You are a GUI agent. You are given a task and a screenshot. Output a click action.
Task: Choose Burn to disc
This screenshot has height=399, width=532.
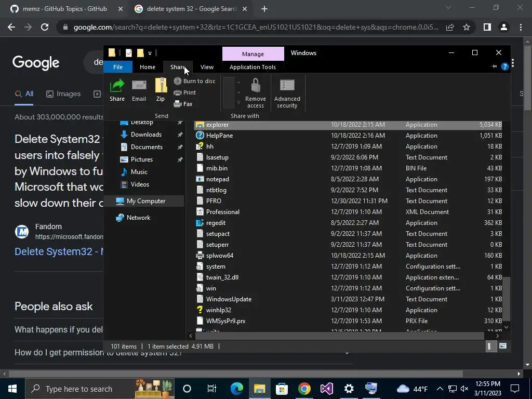click(x=194, y=81)
